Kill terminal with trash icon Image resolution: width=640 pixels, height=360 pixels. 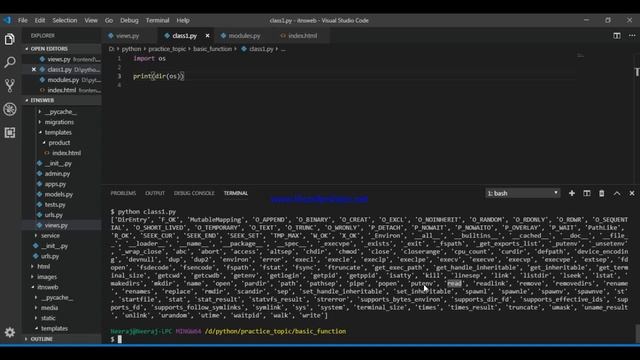(602, 193)
